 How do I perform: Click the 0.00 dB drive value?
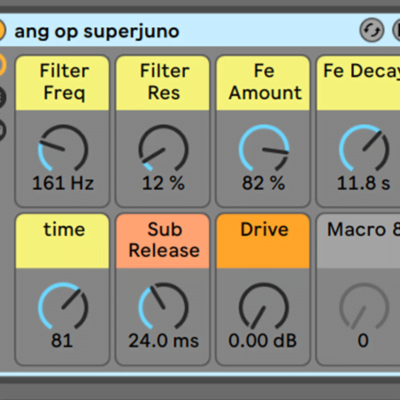coord(263,341)
